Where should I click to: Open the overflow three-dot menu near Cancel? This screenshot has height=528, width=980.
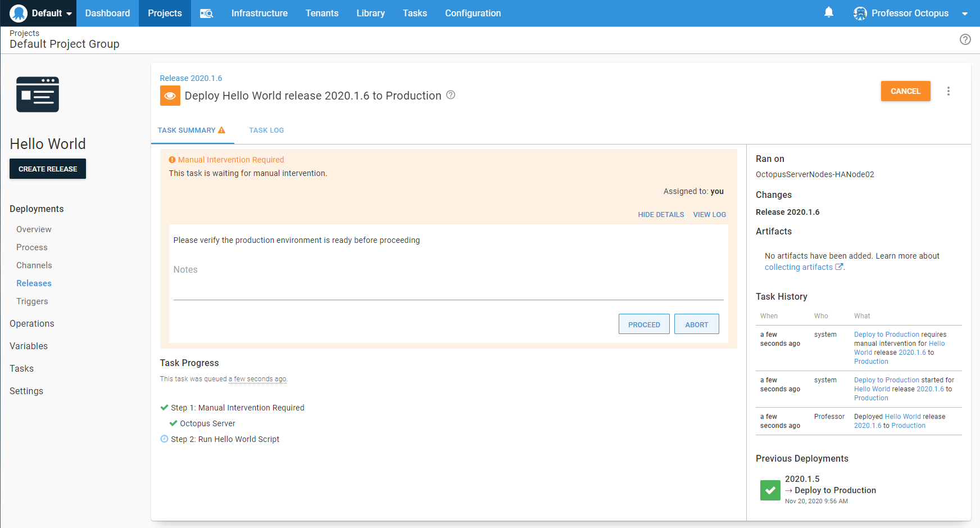coord(949,91)
